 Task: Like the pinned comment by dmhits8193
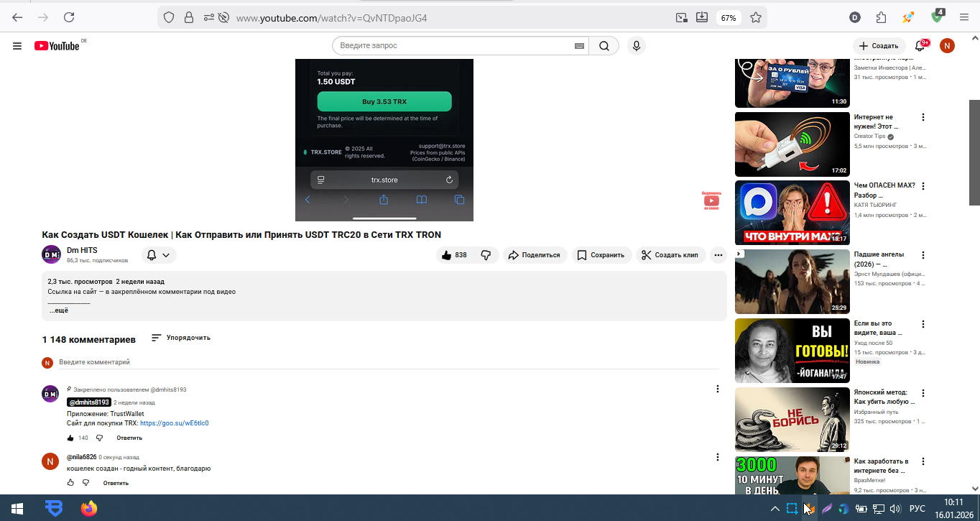(x=70, y=438)
